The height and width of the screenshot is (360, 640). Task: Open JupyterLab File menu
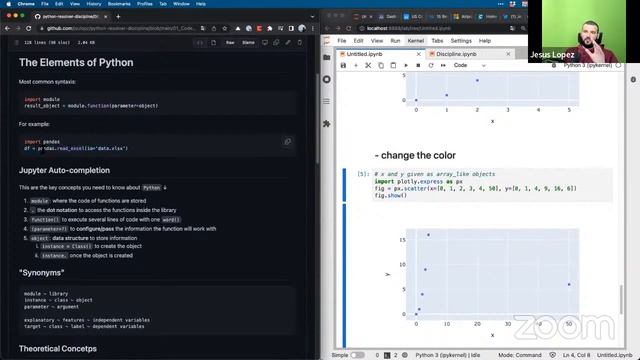coord(342,41)
